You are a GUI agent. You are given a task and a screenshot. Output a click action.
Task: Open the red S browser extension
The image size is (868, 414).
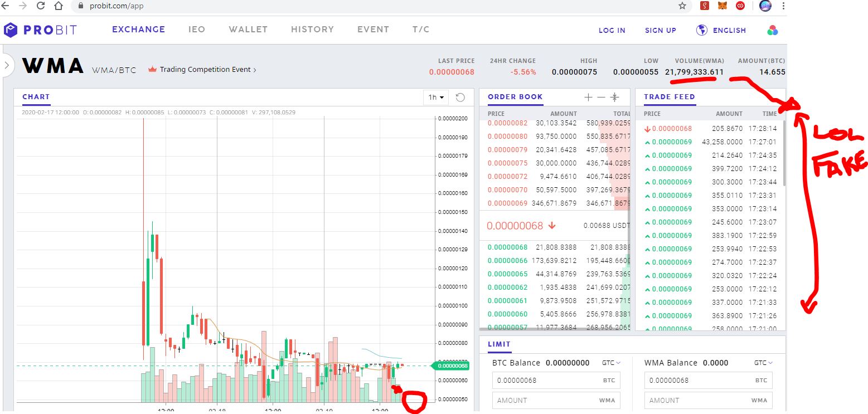coord(705,6)
